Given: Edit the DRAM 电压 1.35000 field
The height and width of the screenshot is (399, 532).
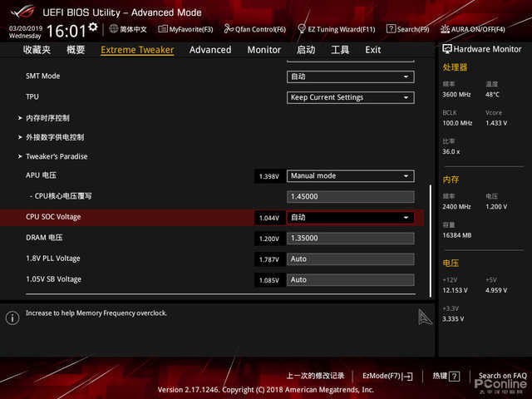Looking at the screenshot, I should pos(351,239).
